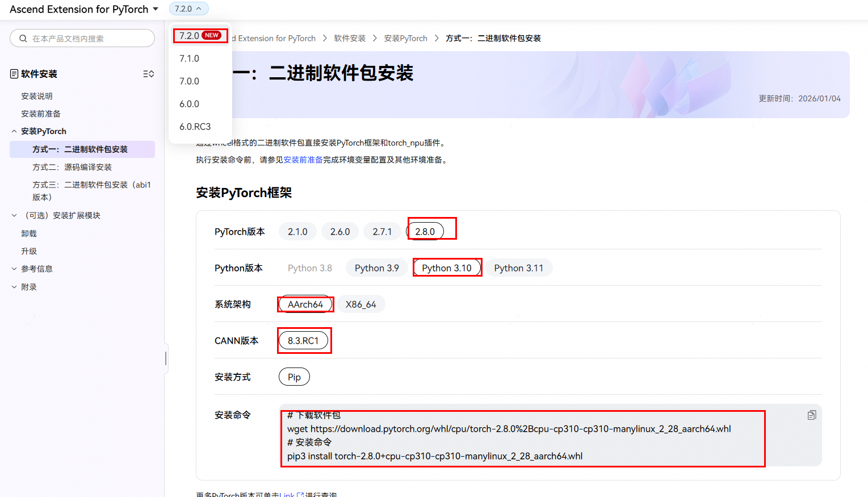Select PyTorch version 2.1.0

tap(297, 232)
